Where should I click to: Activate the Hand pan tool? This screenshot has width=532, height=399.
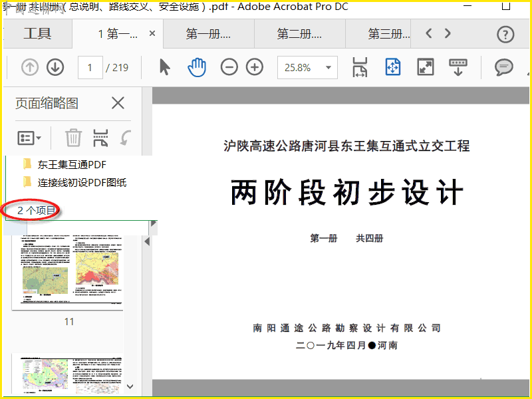click(x=197, y=67)
